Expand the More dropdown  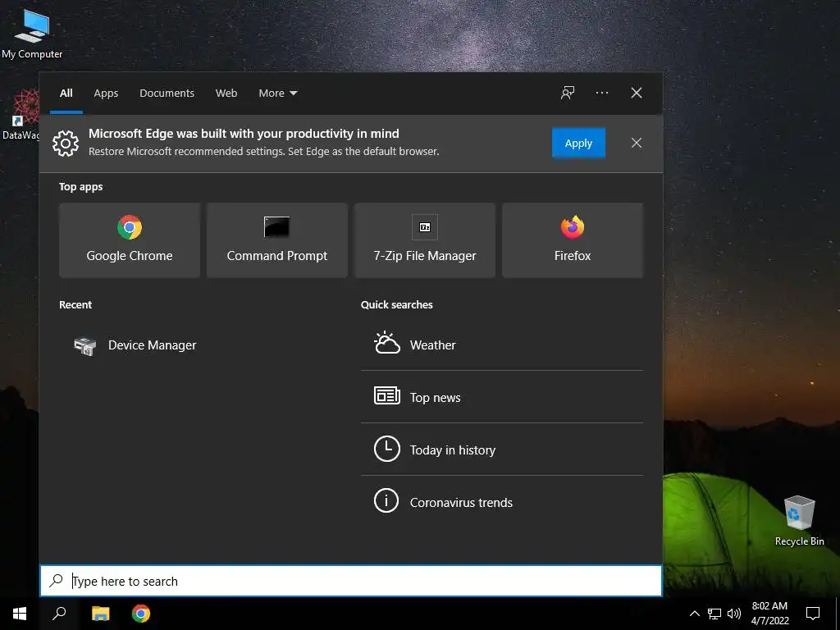[277, 94]
